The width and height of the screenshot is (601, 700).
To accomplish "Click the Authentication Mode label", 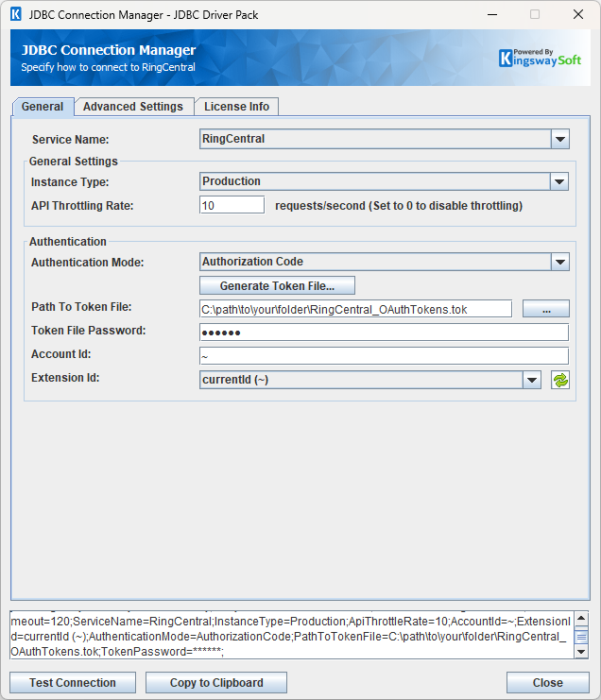I will pyautogui.click(x=88, y=263).
